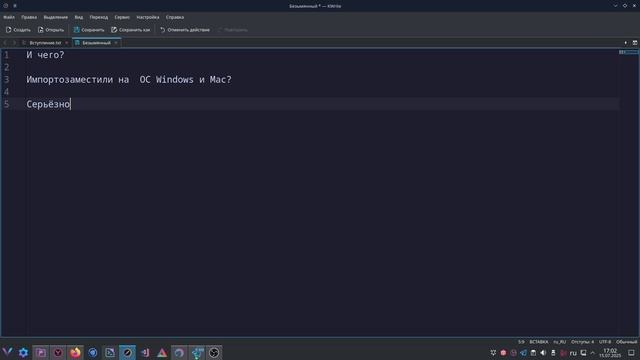Click the greyed-out Повторить redo button
The height and width of the screenshot is (360, 640).
click(x=233, y=30)
